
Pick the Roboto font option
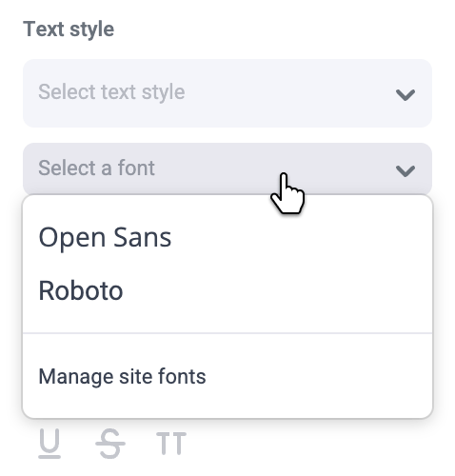tap(81, 290)
